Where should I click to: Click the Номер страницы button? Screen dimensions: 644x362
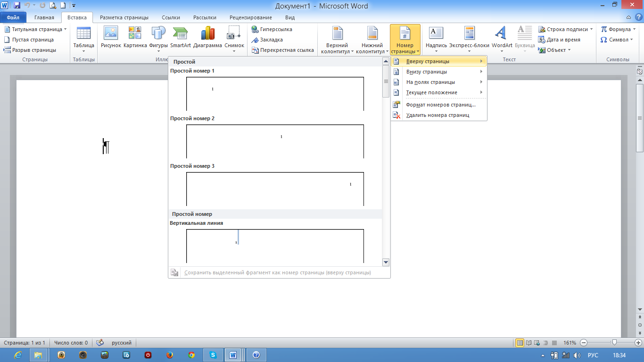click(405, 40)
